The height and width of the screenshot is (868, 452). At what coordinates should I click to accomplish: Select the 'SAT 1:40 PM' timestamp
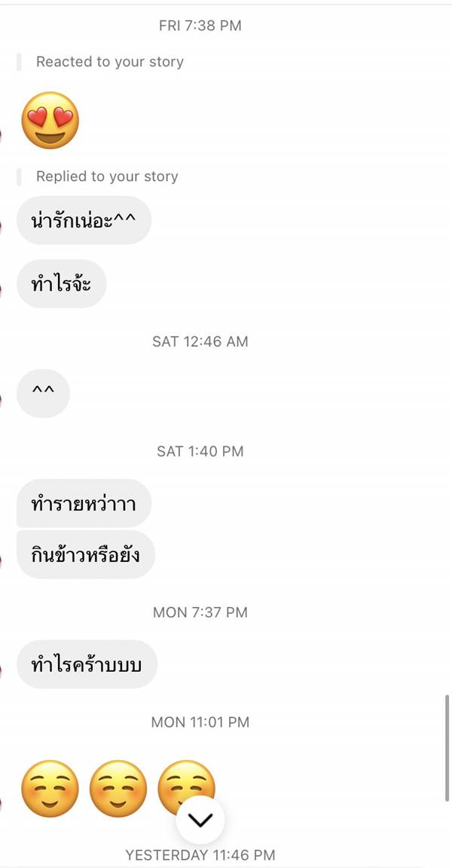point(200,451)
